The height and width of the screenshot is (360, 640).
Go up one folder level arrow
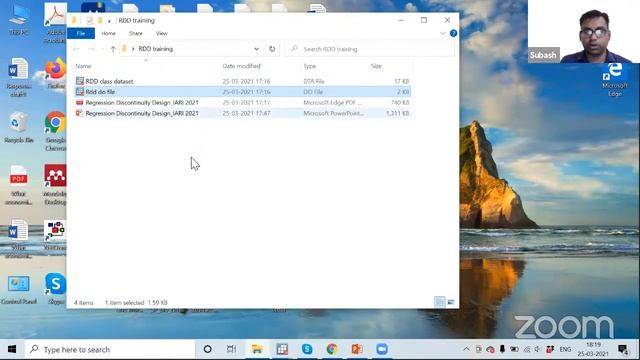[113, 49]
